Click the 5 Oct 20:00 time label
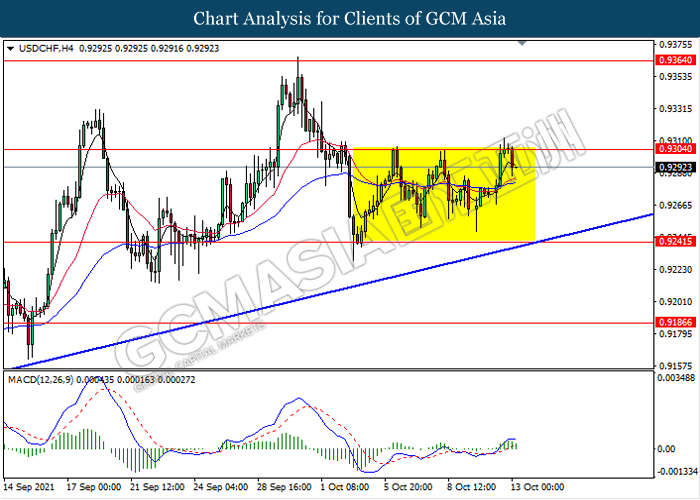The image size is (700, 500). point(408,487)
